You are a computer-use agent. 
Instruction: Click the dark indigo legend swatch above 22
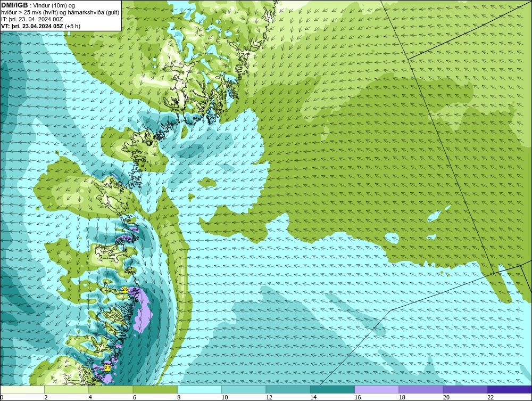[510, 389]
